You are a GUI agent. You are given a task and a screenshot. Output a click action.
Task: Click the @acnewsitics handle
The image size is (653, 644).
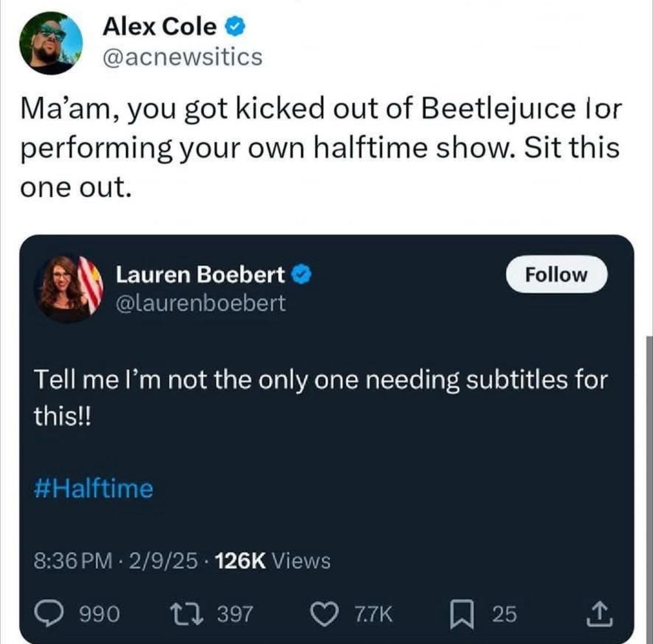(183, 57)
